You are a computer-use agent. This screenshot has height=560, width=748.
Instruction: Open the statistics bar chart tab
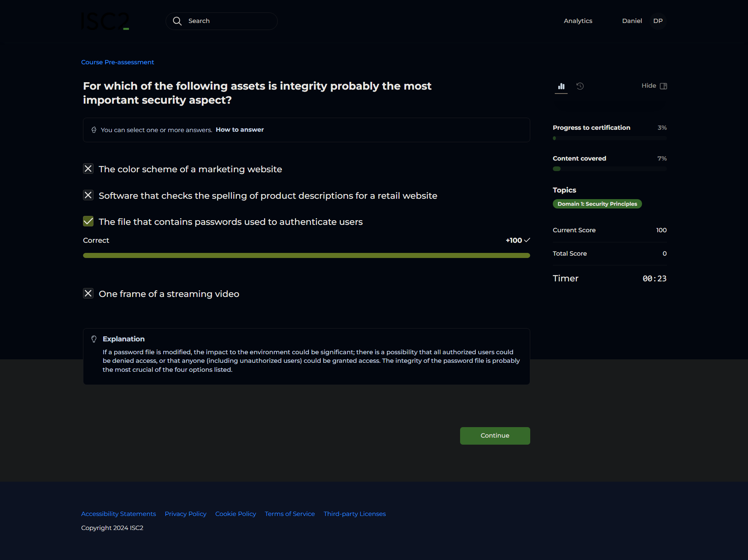click(561, 86)
